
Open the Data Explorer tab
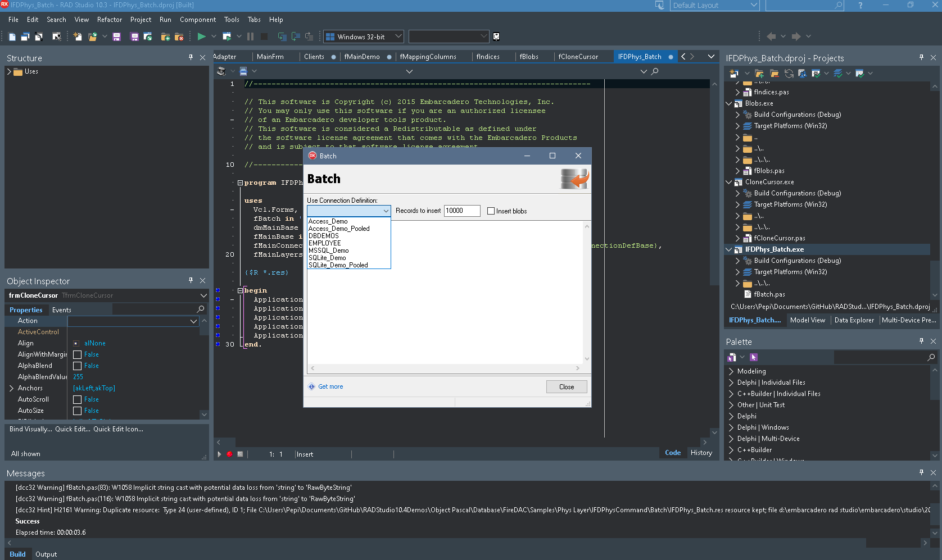click(x=854, y=320)
